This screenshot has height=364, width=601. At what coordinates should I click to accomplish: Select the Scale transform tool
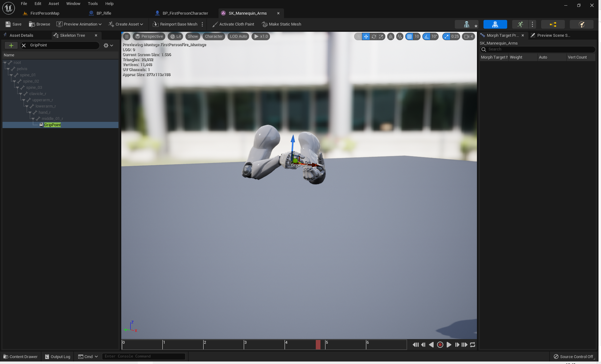click(x=381, y=36)
